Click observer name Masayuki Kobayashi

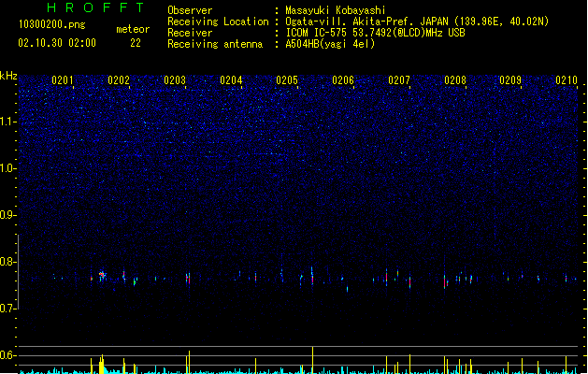(336, 10)
